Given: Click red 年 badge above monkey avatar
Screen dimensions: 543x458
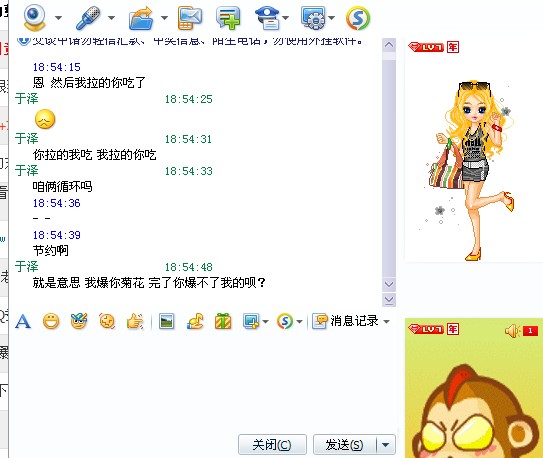Looking at the screenshot, I should [453, 329].
